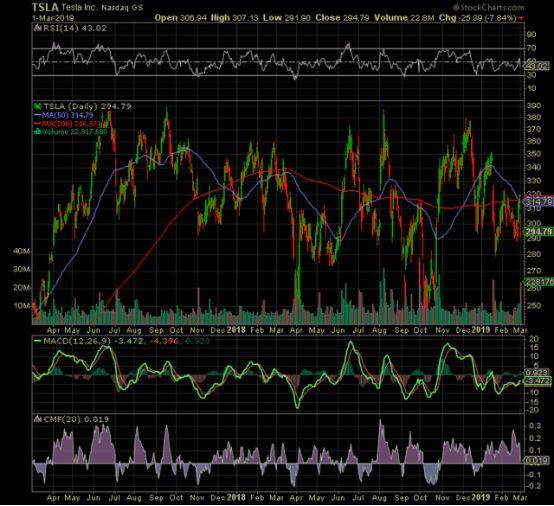
Task: Click the 0.923 tag on MACD right edge
Action: click(537, 372)
